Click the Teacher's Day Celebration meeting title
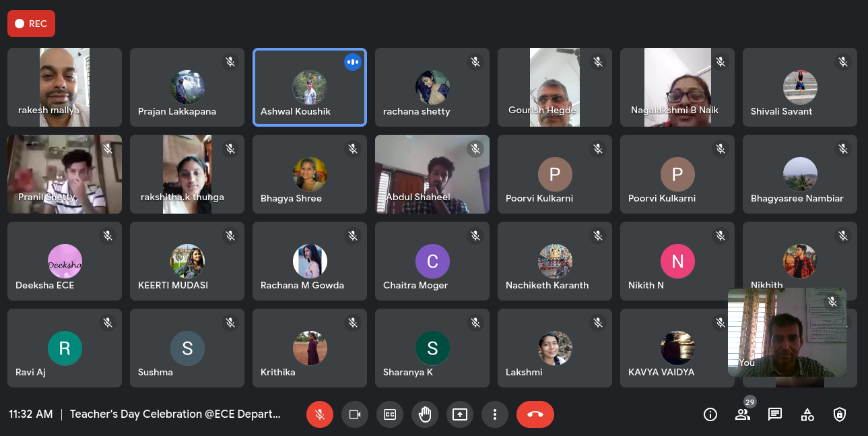Screen dimensions: 868x436 coord(175,414)
